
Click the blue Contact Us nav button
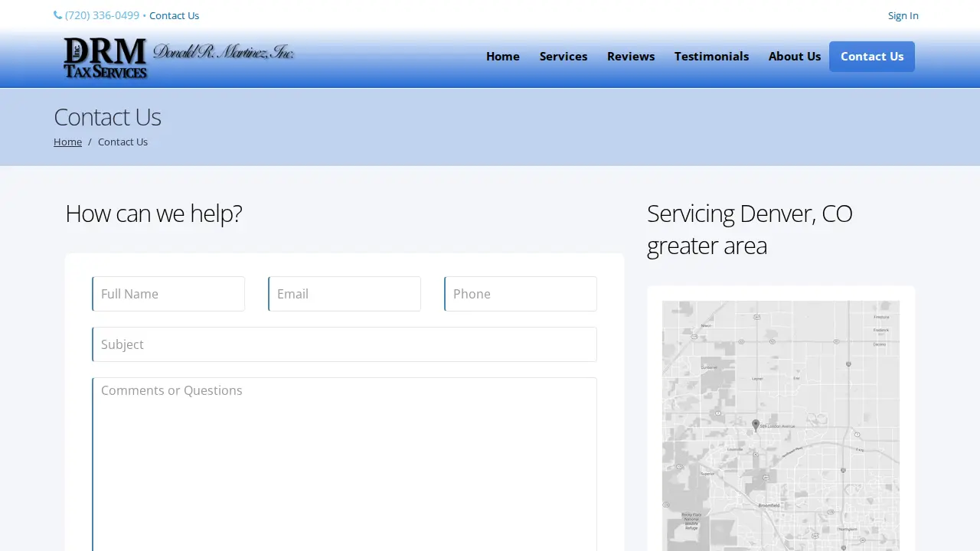coord(872,57)
